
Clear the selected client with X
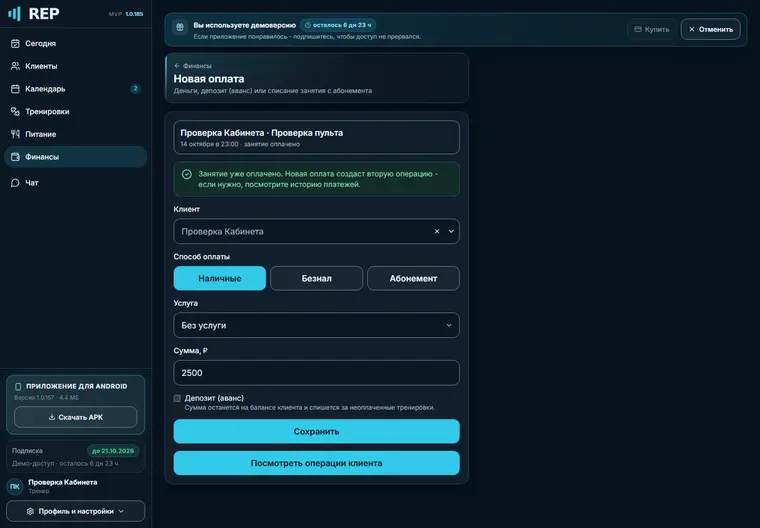[437, 231]
